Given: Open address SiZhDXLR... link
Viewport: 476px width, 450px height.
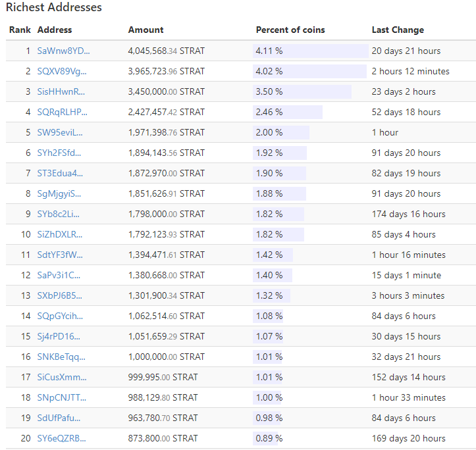Looking at the screenshot, I should tap(59, 234).
